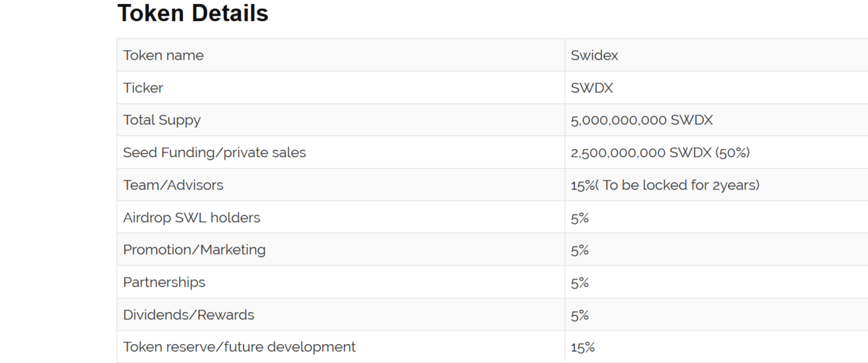Click the Total Suppy label
The width and height of the screenshot is (868, 363).
click(x=162, y=121)
